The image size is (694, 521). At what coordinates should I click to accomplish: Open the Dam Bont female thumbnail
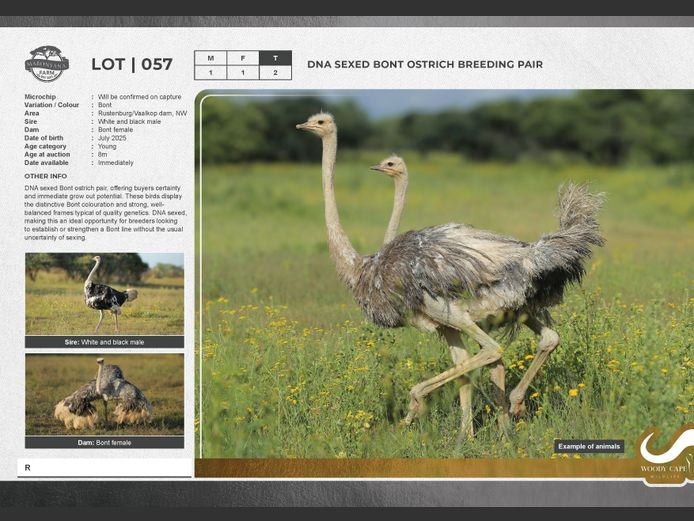coord(104,394)
